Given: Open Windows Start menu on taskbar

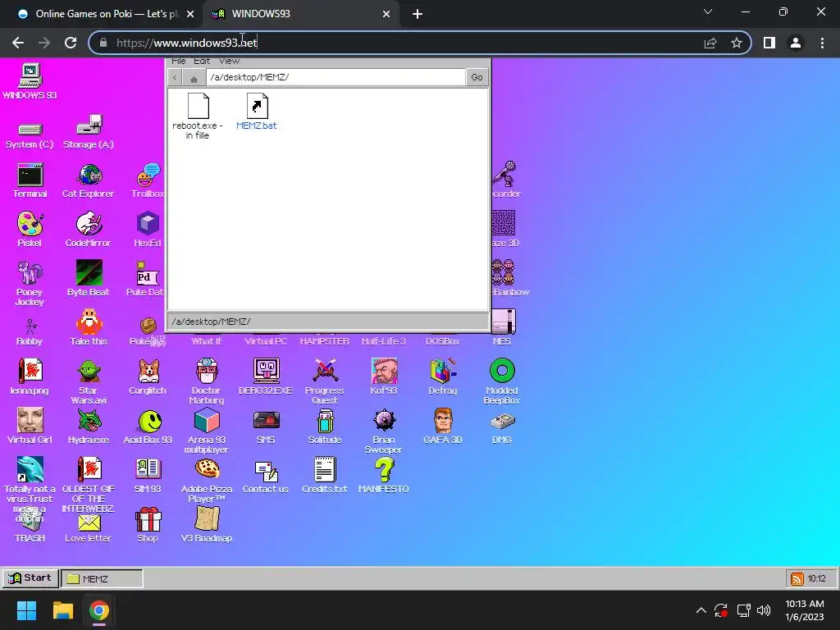Looking at the screenshot, I should pos(26,610).
